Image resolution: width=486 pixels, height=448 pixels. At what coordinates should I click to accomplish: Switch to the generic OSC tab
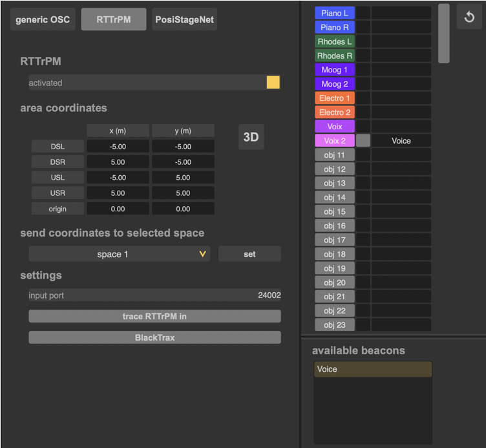tap(43, 19)
